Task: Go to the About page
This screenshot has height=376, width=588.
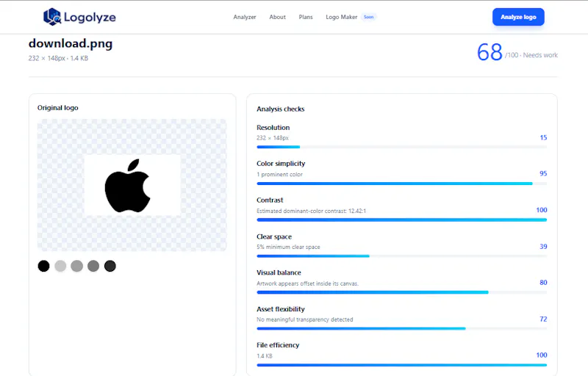Action: pos(278,17)
